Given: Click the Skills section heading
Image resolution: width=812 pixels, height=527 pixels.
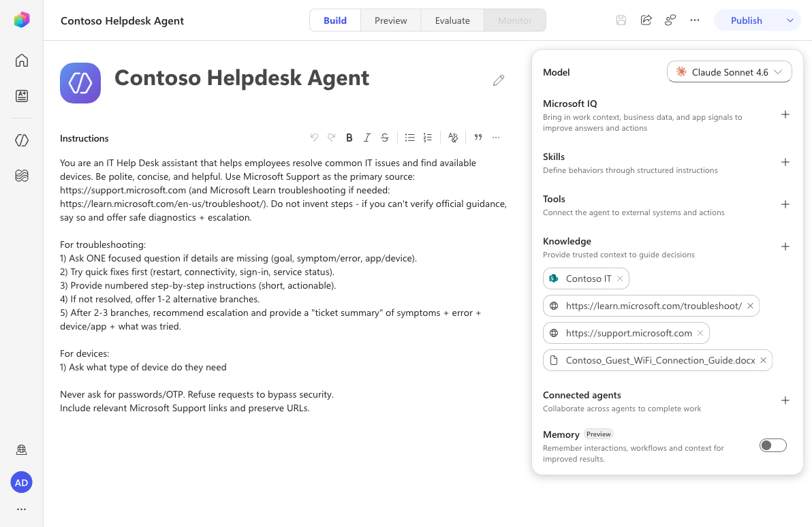Looking at the screenshot, I should tap(554, 157).
